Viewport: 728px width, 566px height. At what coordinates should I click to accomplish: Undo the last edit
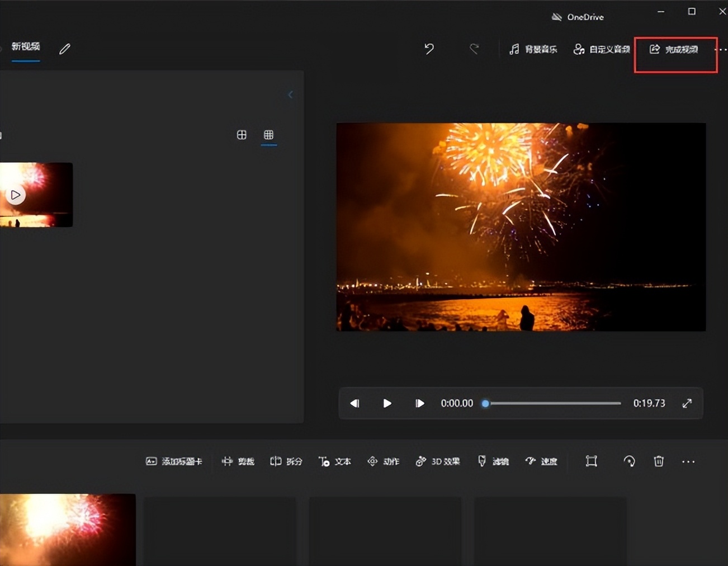[429, 49]
